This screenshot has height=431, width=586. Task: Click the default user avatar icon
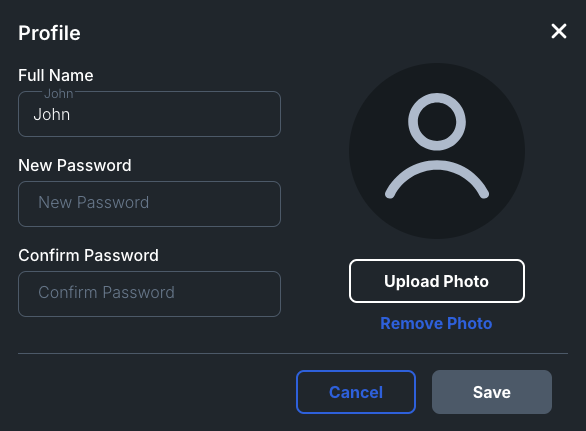[x=437, y=151]
